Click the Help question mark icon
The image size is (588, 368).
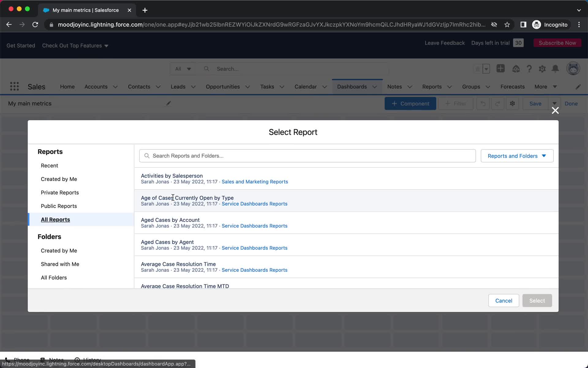(529, 69)
